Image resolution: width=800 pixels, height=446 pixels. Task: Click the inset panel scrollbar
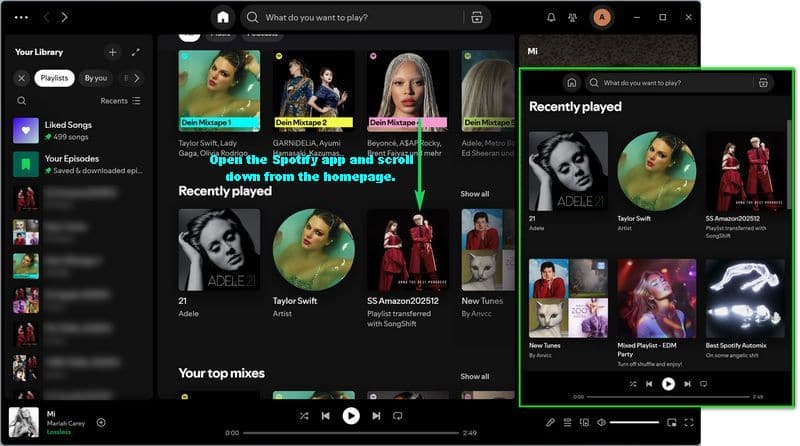coord(789,164)
